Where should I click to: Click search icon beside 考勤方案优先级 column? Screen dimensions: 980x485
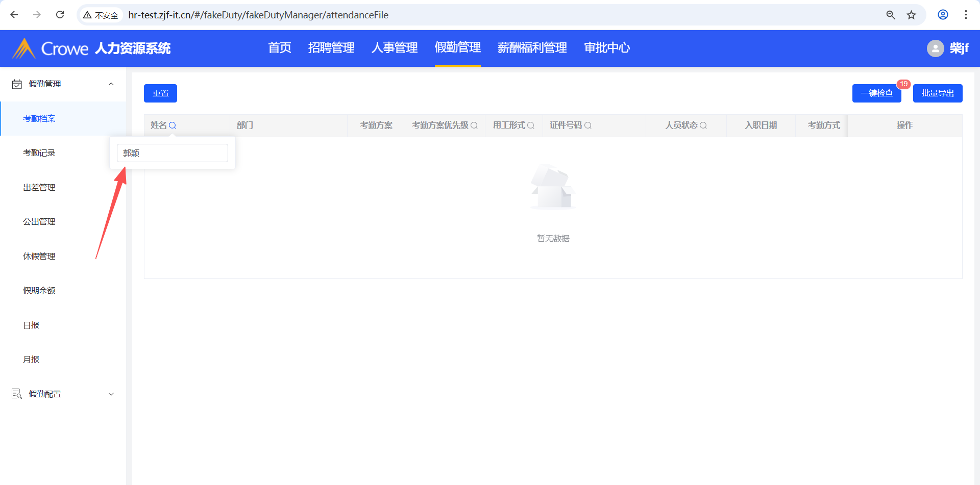click(x=474, y=125)
